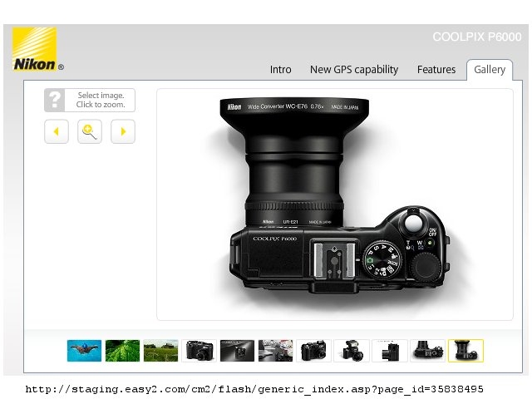532x399 pixels.
Task: Click the question mark help icon
Action: tap(54, 100)
